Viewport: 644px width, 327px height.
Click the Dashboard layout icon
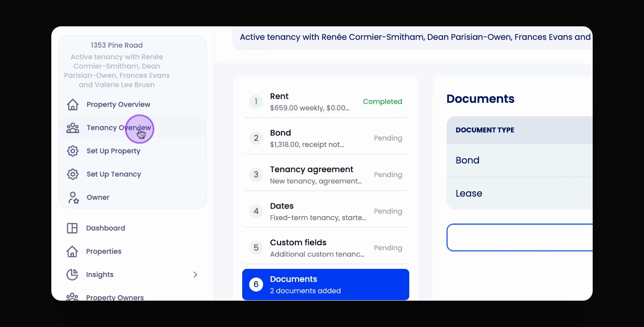(72, 228)
